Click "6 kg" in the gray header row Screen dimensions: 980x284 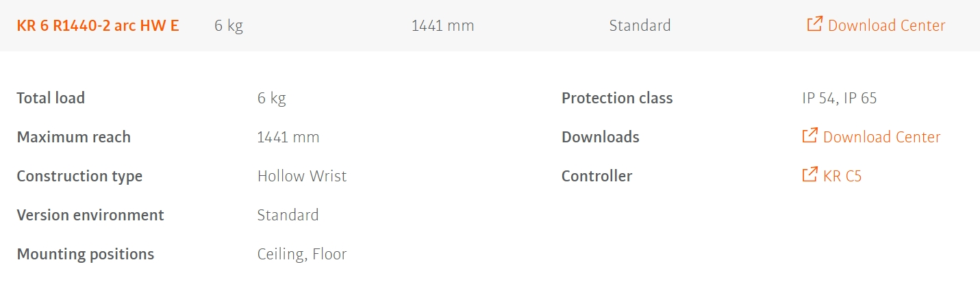(x=229, y=26)
